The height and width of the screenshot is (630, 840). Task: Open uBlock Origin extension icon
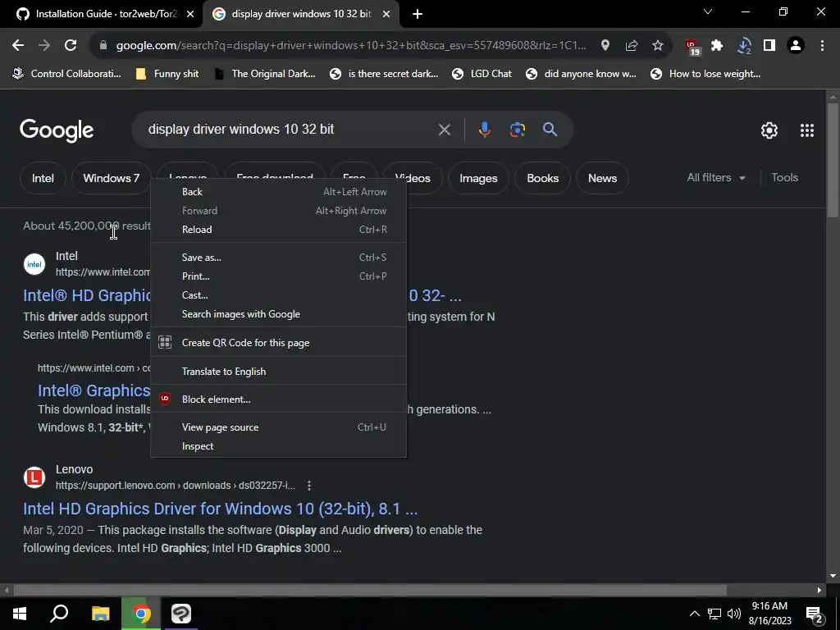pos(692,47)
